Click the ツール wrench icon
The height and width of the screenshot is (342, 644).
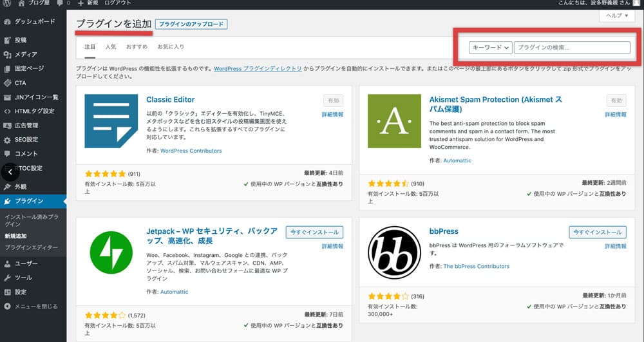coord(7,278)
